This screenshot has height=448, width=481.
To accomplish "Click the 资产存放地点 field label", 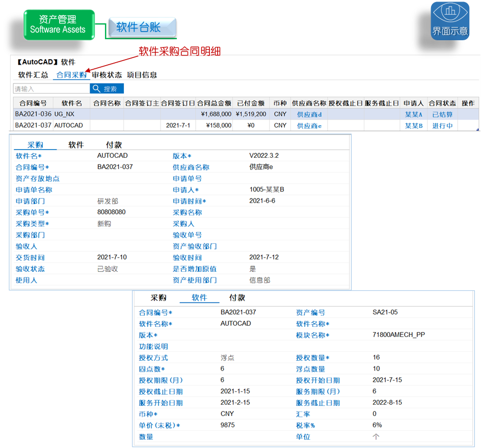I will (x=37, y=179).
